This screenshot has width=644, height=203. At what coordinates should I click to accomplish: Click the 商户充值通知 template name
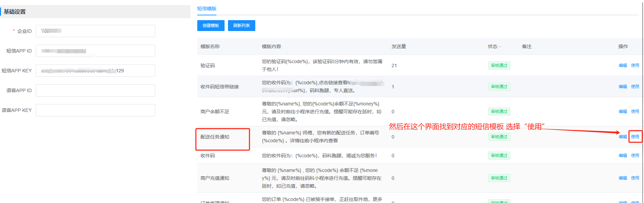point(215,178)
